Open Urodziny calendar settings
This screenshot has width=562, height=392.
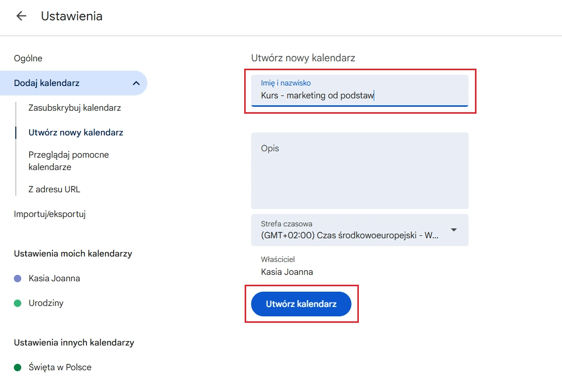coord(46,303)
